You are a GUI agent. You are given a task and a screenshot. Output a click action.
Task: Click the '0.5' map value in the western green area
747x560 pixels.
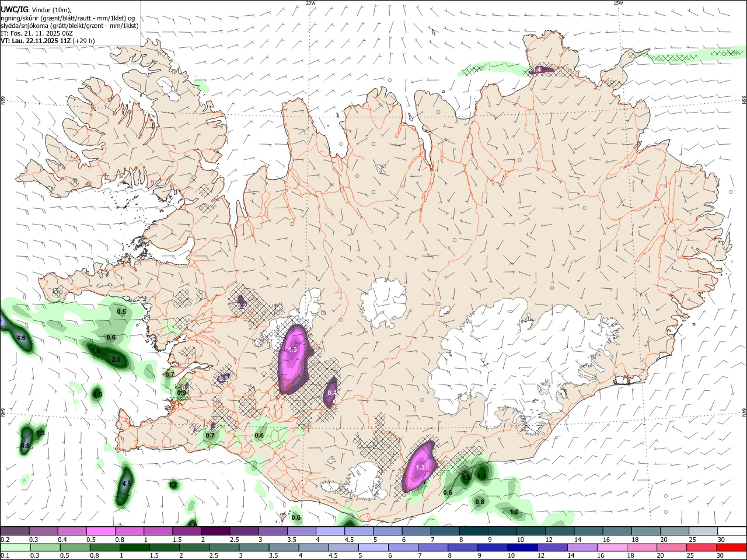coord(121,311)
